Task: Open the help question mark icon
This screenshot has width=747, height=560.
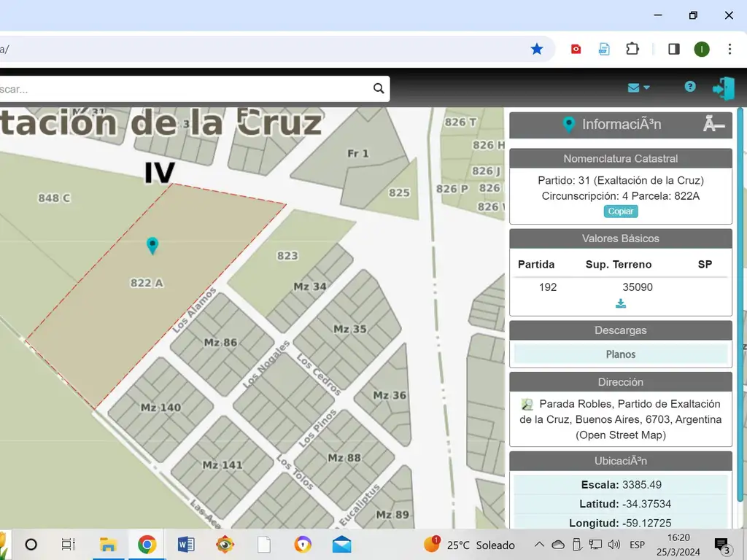Action: (x=689, y=87)
